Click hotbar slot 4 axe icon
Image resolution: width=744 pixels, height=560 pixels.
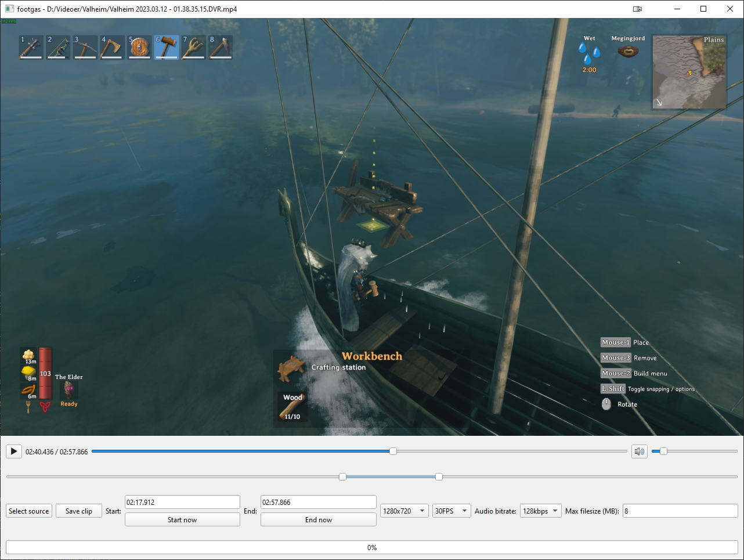click(112, 47)
